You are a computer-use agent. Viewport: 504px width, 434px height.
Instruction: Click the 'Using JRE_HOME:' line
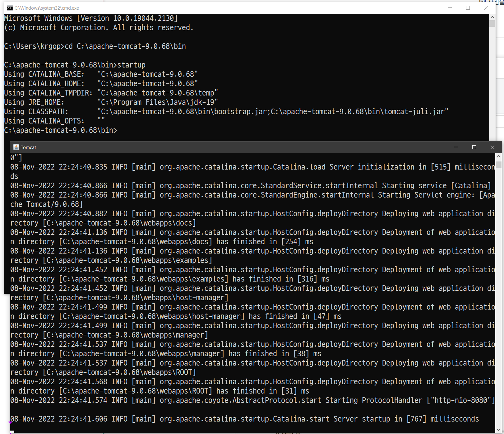pos(111,102)
